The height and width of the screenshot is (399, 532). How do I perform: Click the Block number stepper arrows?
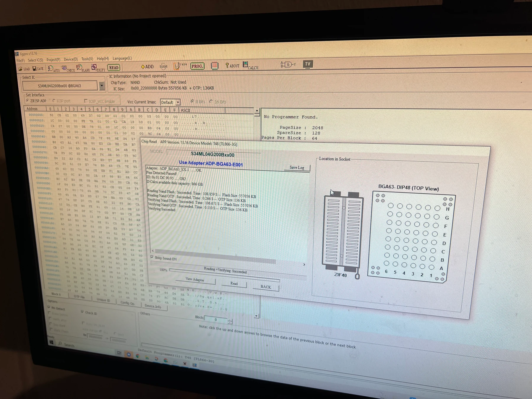[230, 321]
